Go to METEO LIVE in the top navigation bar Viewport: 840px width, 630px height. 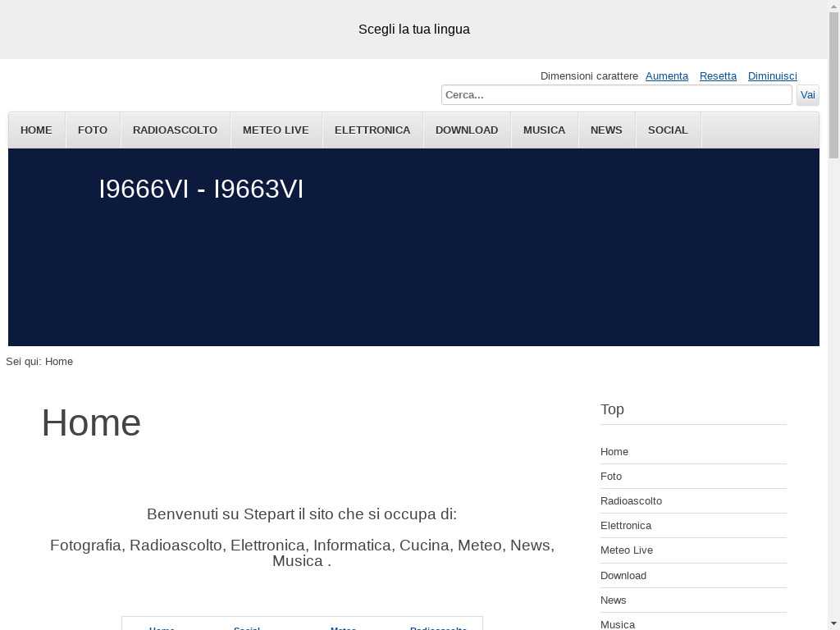[x=276, y=130]
